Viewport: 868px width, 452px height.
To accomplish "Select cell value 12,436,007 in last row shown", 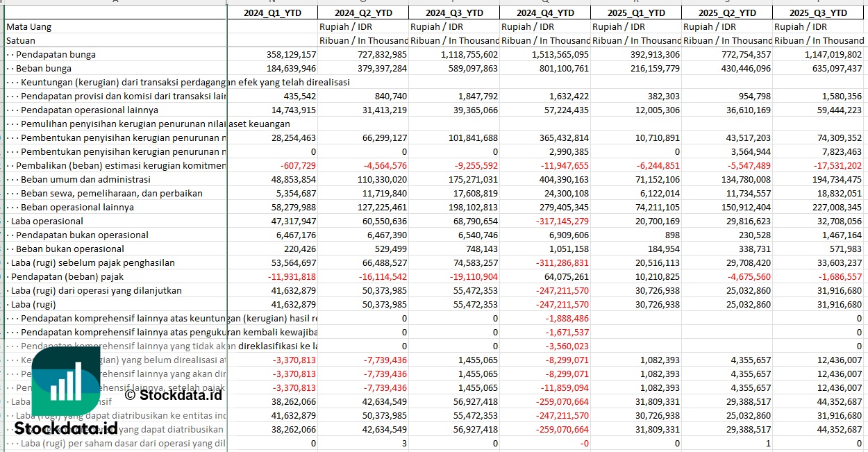I will tap(838, 387).
